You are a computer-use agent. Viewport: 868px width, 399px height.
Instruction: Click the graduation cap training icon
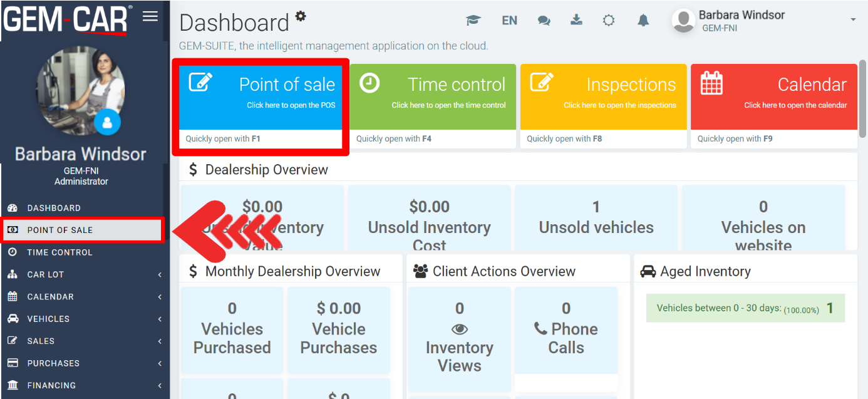pyautogui.click(x=473, y=21)
